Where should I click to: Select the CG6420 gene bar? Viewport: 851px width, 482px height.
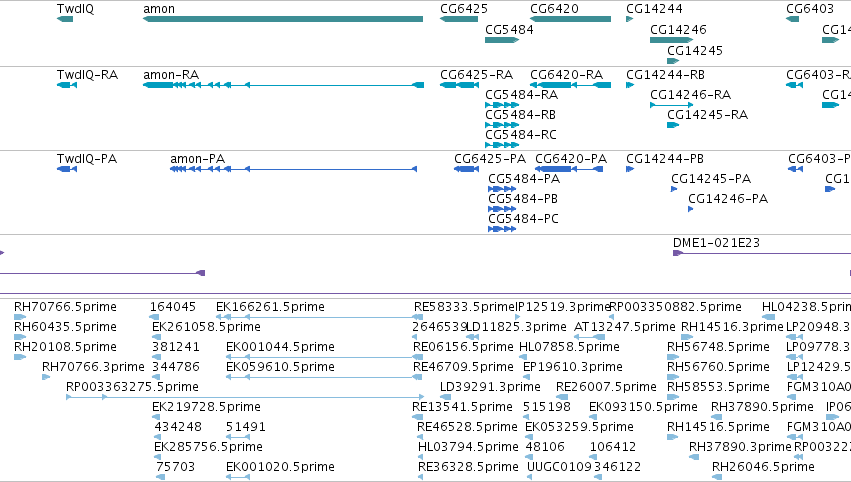[x=570, y=19]
